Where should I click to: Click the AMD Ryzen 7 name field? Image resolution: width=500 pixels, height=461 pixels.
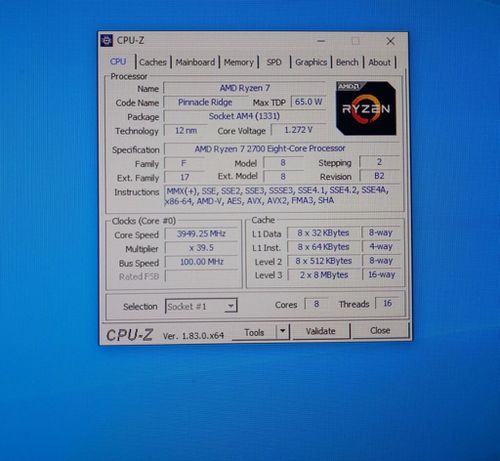coord(244,88)
